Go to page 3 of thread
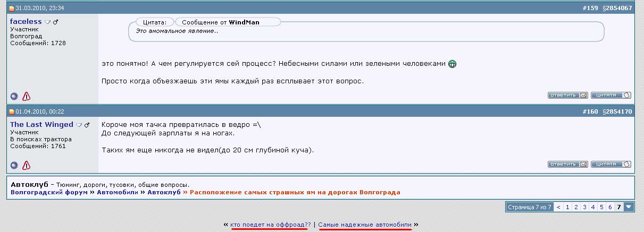 click(x=584, y=207)
